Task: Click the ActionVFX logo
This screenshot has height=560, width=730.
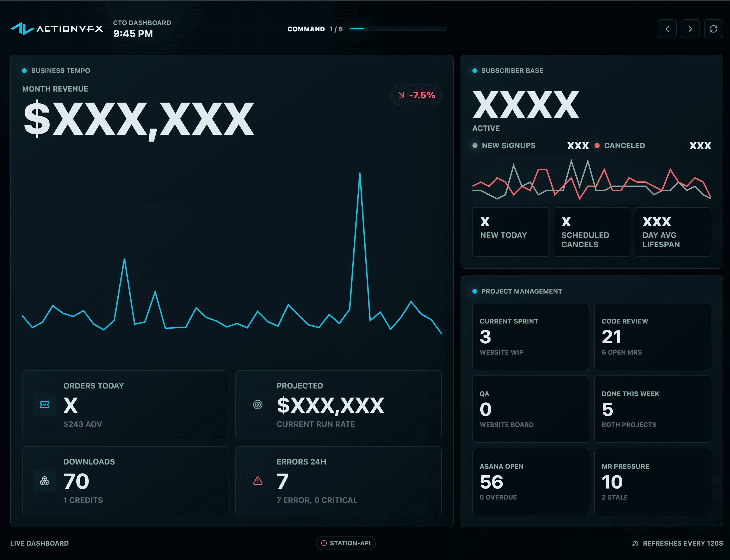Action: [57, 29]
